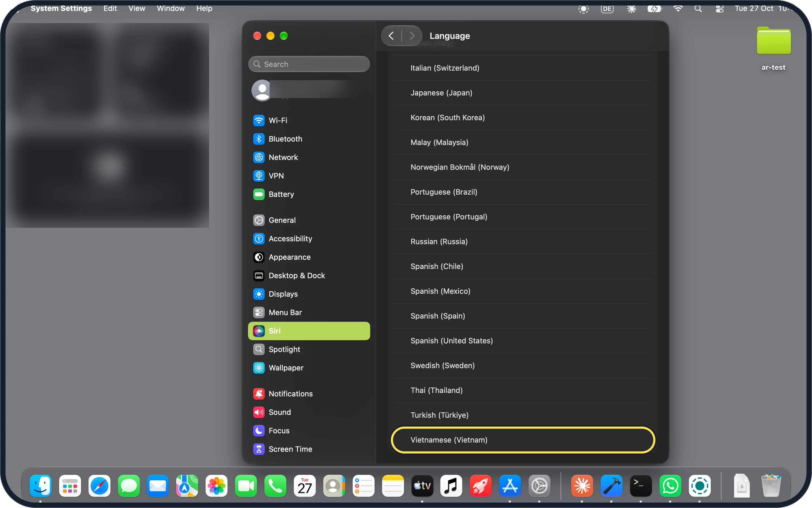Open Wallpaper settings
The image size is (812, 508).
[309, 368]
